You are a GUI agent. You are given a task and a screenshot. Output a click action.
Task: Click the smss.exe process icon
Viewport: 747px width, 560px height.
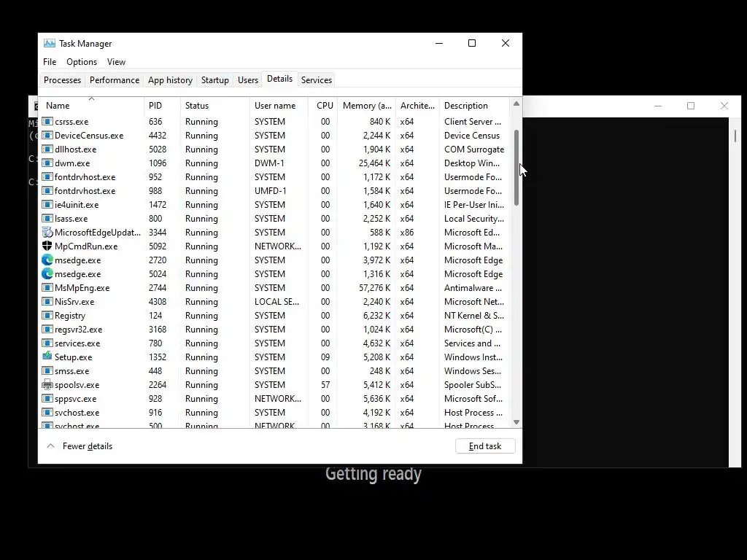pos(47,370)
